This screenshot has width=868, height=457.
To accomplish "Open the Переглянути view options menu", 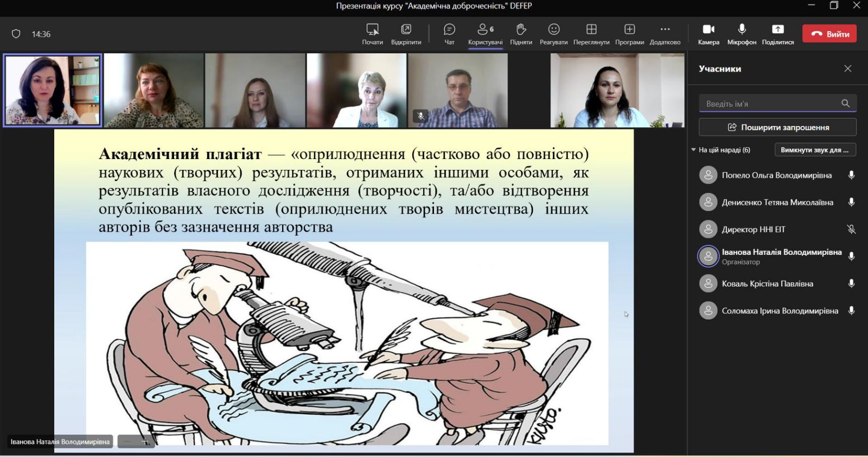I will (591, 34).
